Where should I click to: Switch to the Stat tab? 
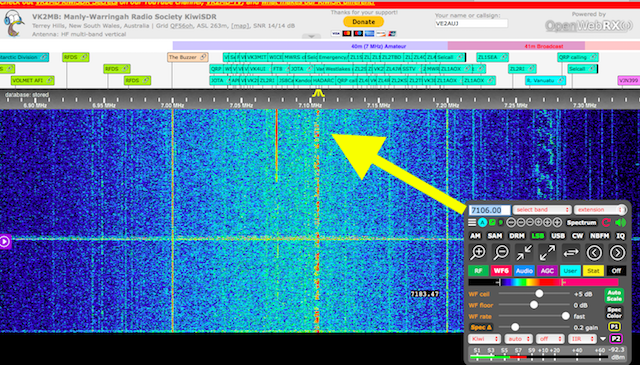pyautogui.click(x=593, y=271)
